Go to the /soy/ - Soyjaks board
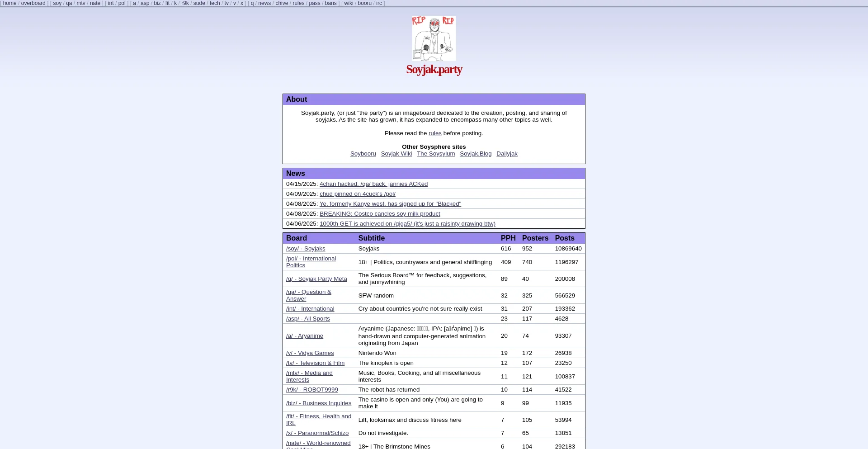Image resolution: width=868 pixels, height=449 pixels. [x=306, y=249]
